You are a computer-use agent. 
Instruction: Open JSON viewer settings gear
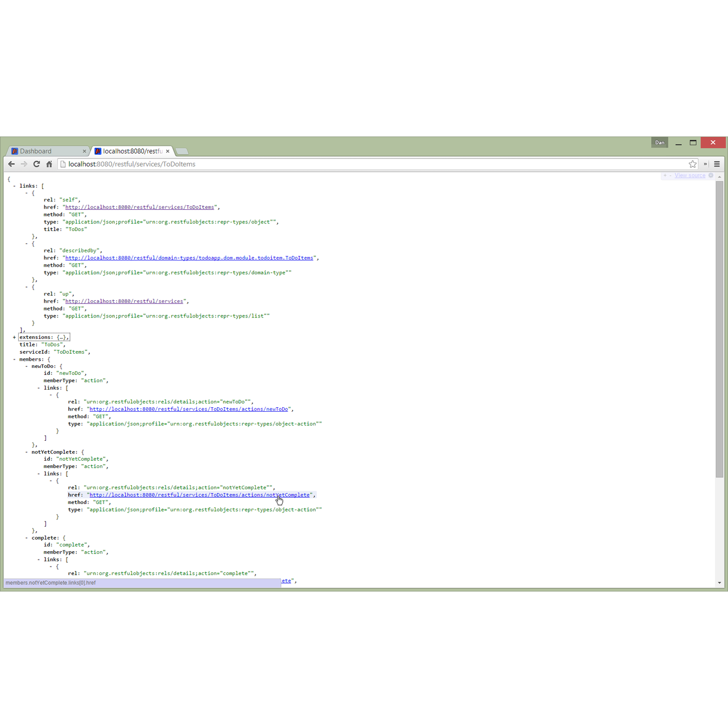tap(710, 175)
